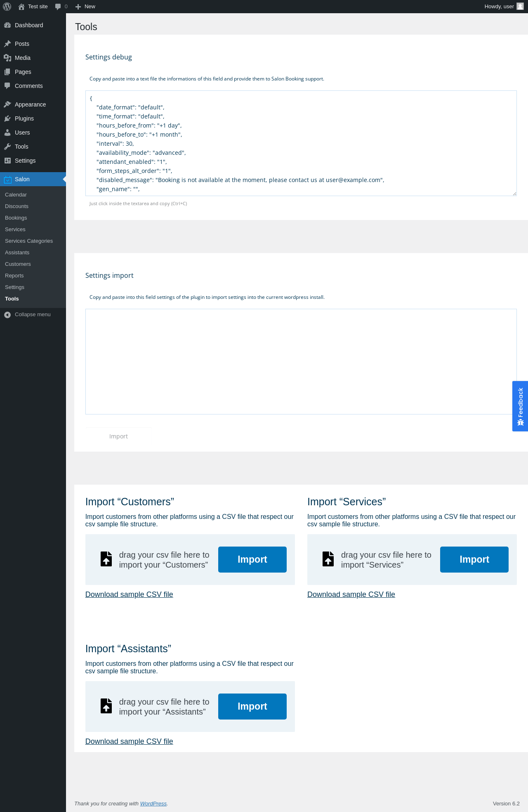Image resolution: width=528 pixels, height=812 pixels.
Task: Click the Media icon in sidebar
Action: point(7,58)
